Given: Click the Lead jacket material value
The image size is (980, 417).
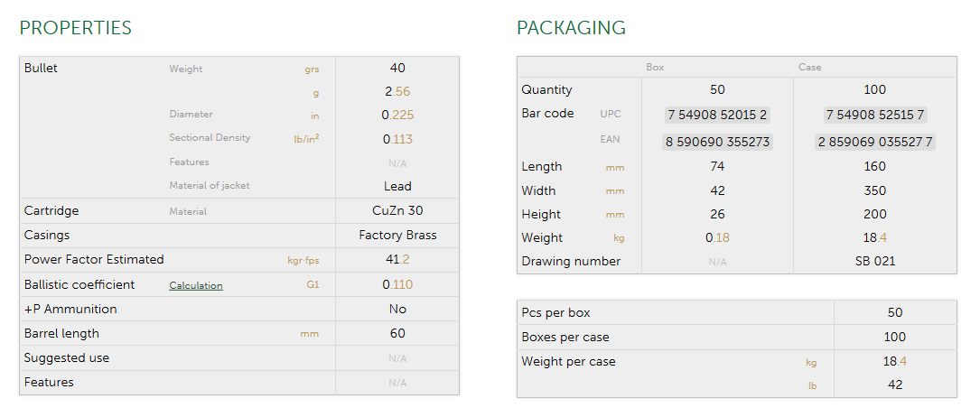Looking at the screenshot, I should 397,186.
